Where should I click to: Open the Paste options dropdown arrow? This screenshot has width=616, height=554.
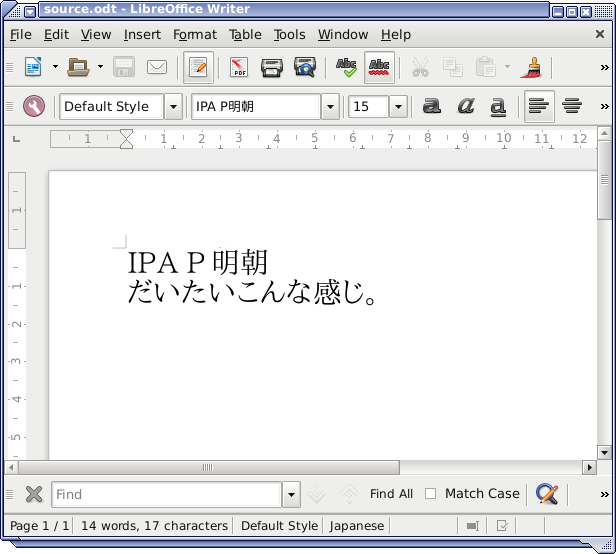coord(508,67)
